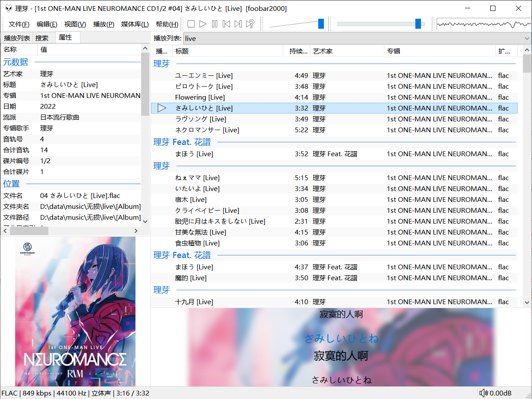The height and width of the screenshot is (399, 532).
Task: Click the Stop playback button
Action: [x=191, y=24]
